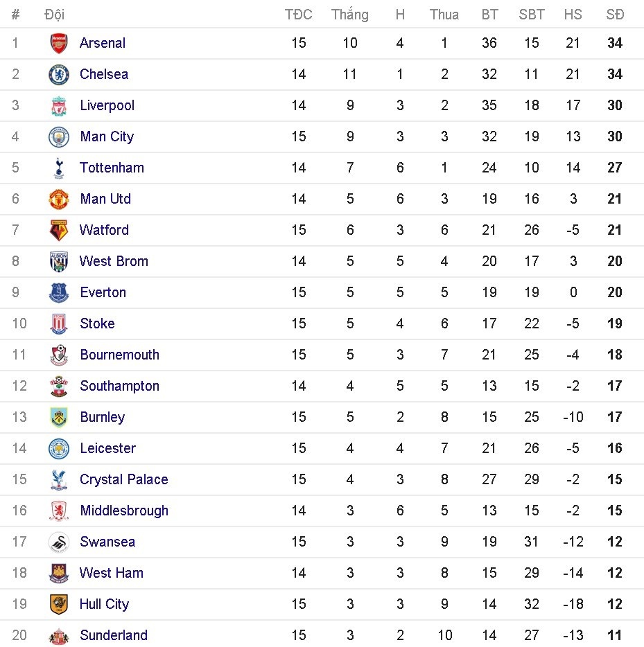Click the TĐC matches played header
Image resolution: width=644 pixels, height=647 pixels.
coord(299,15)
